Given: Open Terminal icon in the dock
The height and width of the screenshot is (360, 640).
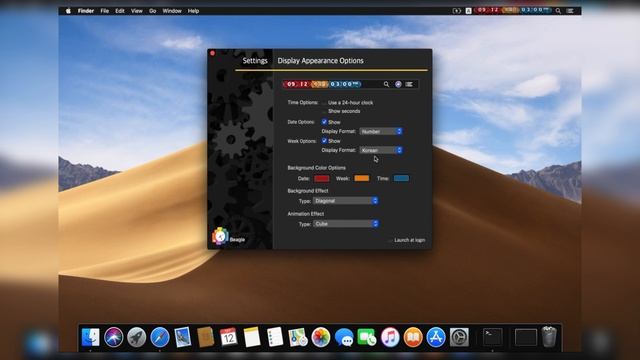Looking at the screenshot, I should click(493, 338).
